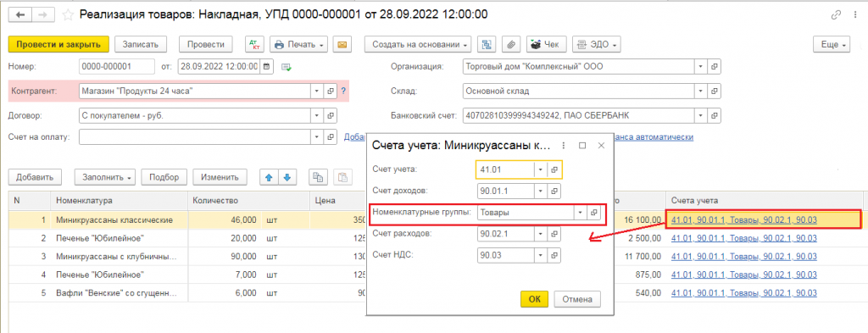
Task: Expand Договор dropdown list
Action: [317, 116]
